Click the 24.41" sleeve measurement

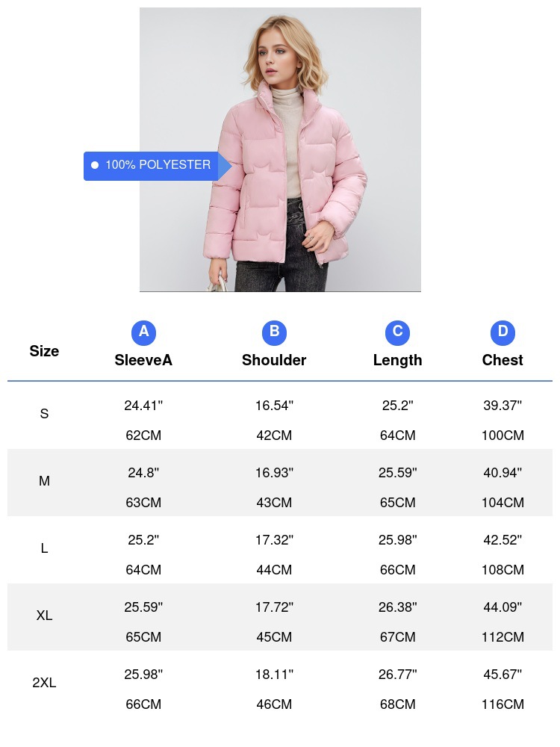pos(143,406)
